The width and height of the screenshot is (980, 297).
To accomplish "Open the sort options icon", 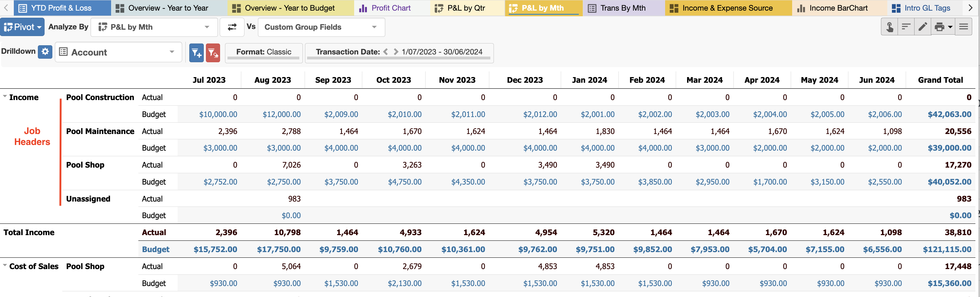I will pyautogui.click(x=906, y=27).
